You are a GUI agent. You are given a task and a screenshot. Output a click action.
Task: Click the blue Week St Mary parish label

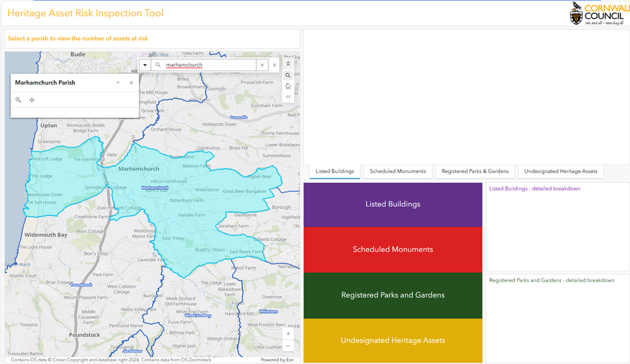coord(198,315)
